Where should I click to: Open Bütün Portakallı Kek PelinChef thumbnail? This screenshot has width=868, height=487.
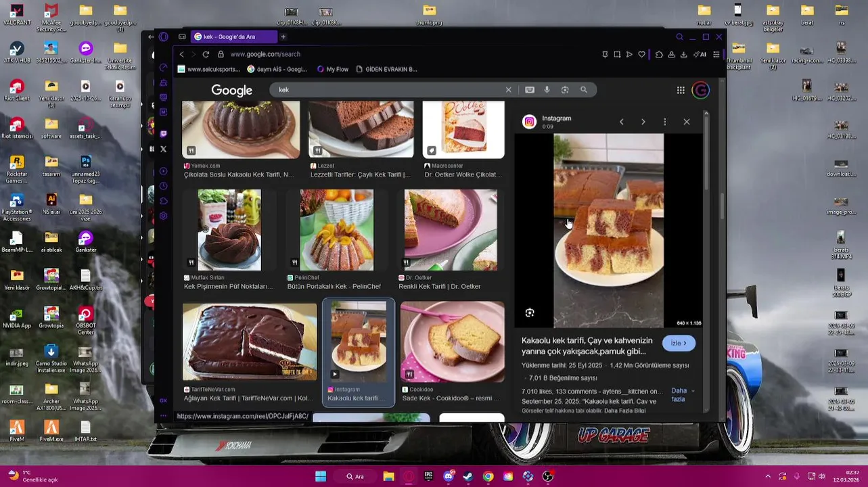pyautogui.click(x=337, y=230)
